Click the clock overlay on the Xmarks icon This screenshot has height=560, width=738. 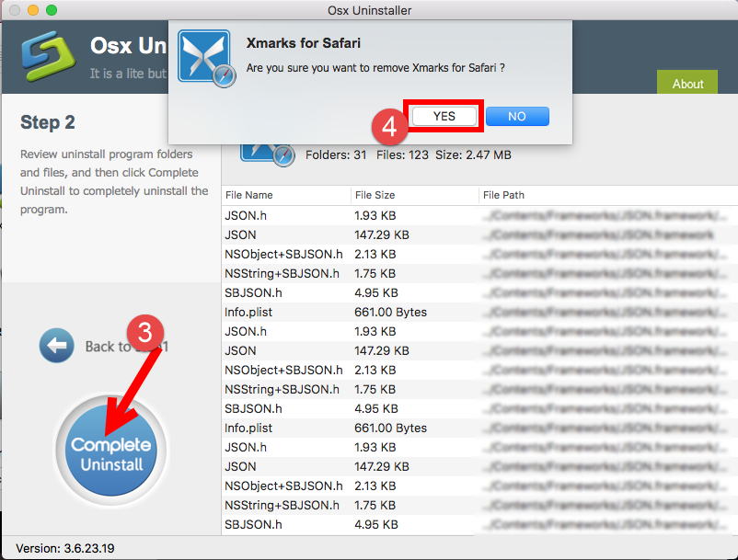tap(222, 75)
